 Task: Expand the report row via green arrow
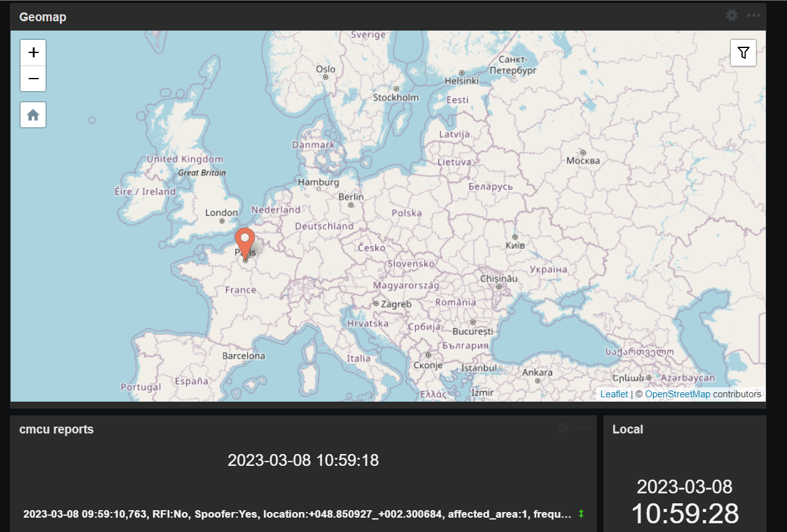pyautogui.click(x=581, y=514)
